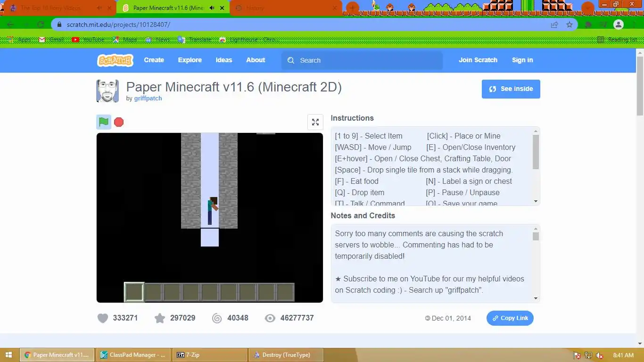Open the Translate bookmark
This screenshot has height=362, width=644.
pyautogui.click(x=195, y=40)
